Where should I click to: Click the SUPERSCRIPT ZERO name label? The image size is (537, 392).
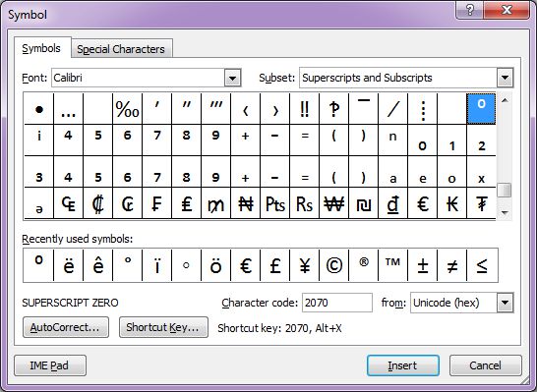pyautogui.click(x=70, y=303)
